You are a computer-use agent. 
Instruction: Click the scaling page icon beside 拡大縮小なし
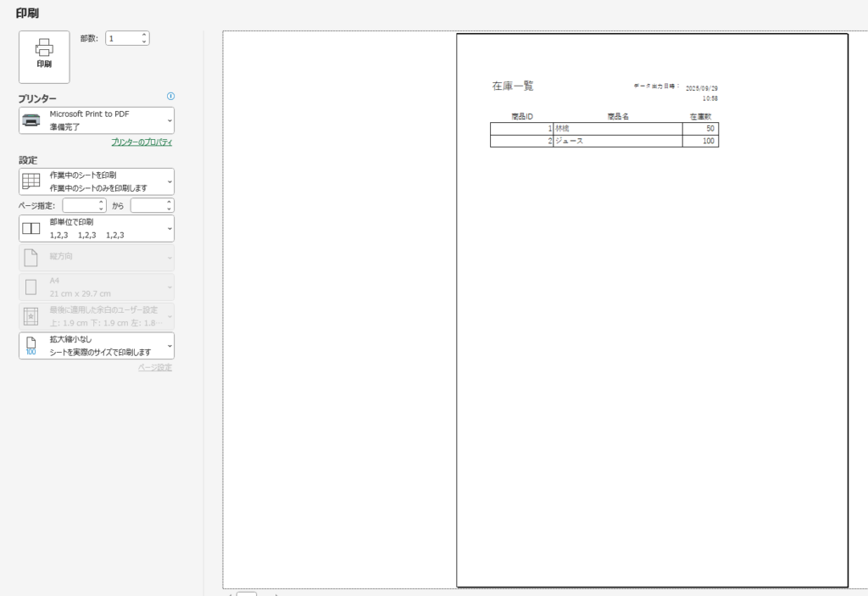tap(31, 345)
